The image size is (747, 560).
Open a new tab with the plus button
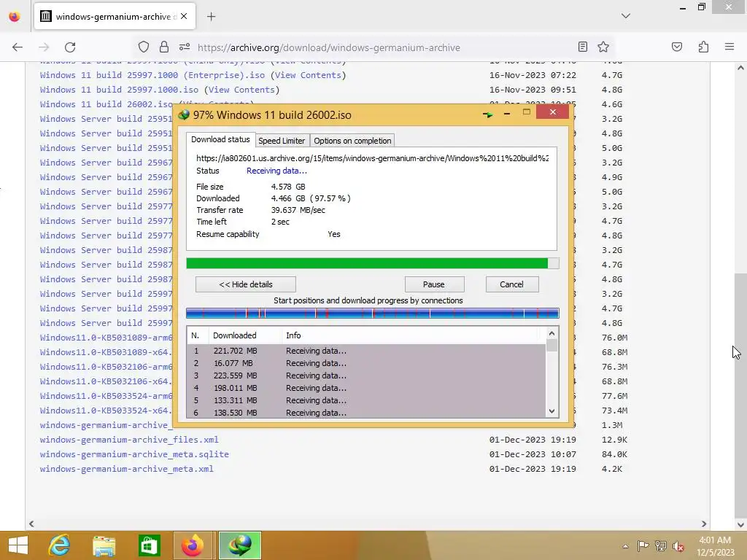211,17
